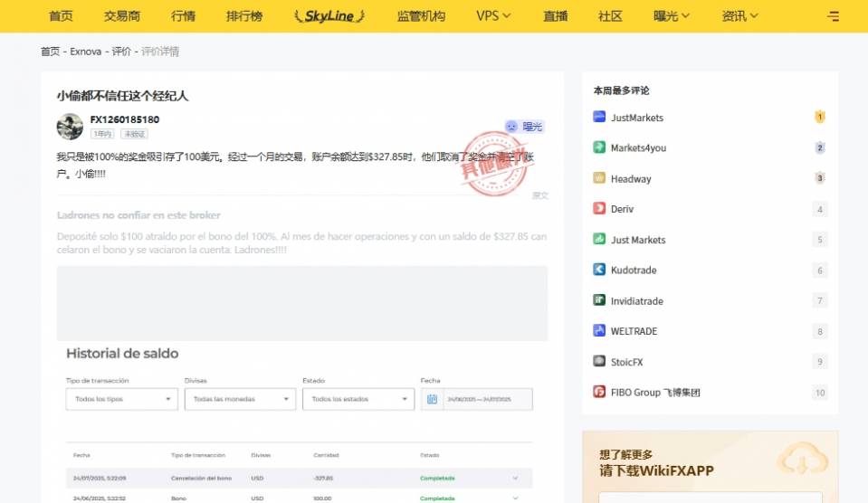Open 监管机构 in the navigation bar
Viewport: 868px width, 503px height.
coord(421,16)
